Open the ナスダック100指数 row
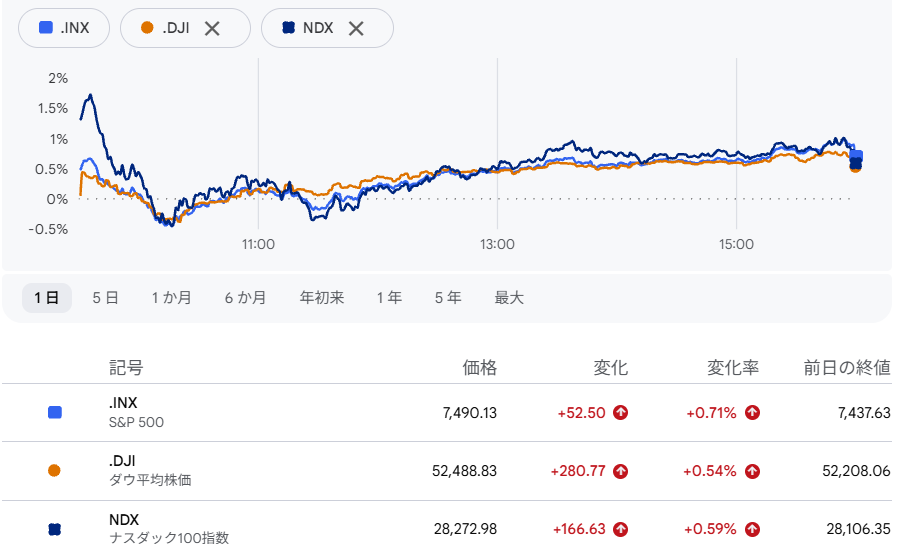The width and height of the screenshot is (916, 560). coord(447,530)
